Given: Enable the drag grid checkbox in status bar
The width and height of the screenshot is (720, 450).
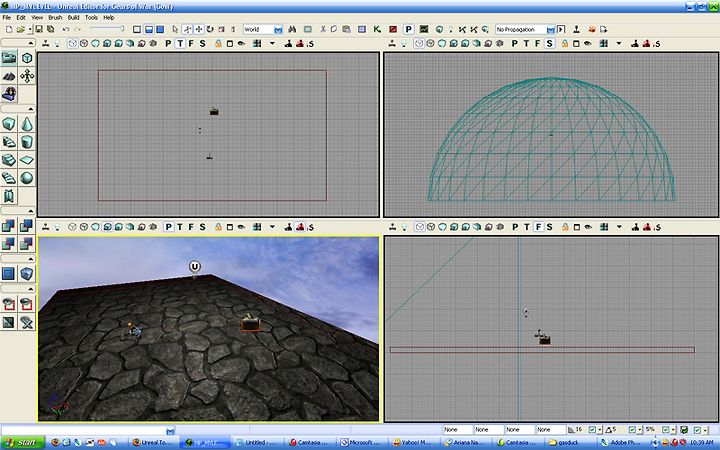Looking at the screenshot, I should (x=592, y=430).
